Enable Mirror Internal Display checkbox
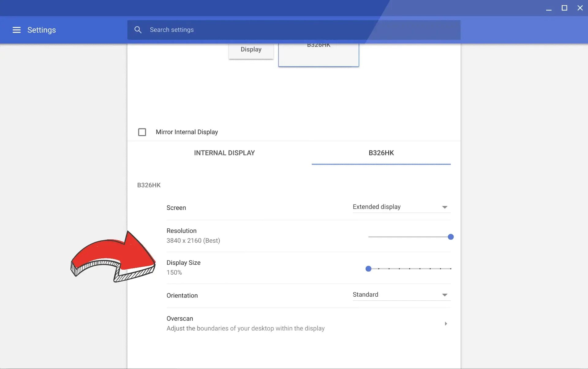This screenshot has width=588, height=369. pyautogui.click(x=142, y=132)
